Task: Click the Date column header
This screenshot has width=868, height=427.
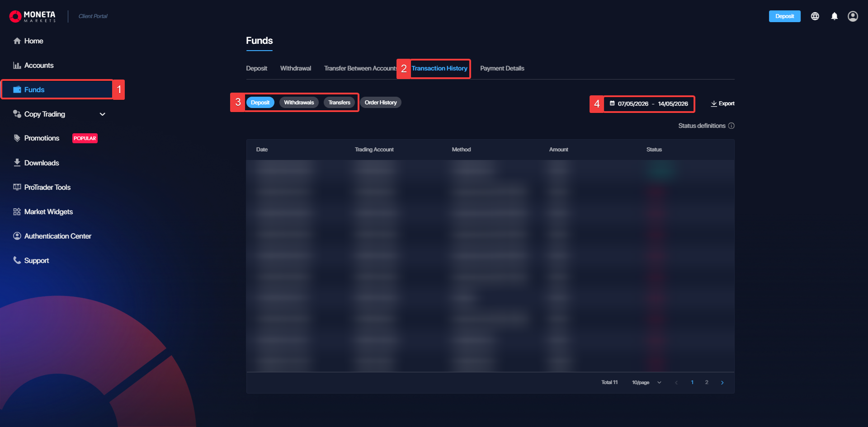Action: click(262, 150)
